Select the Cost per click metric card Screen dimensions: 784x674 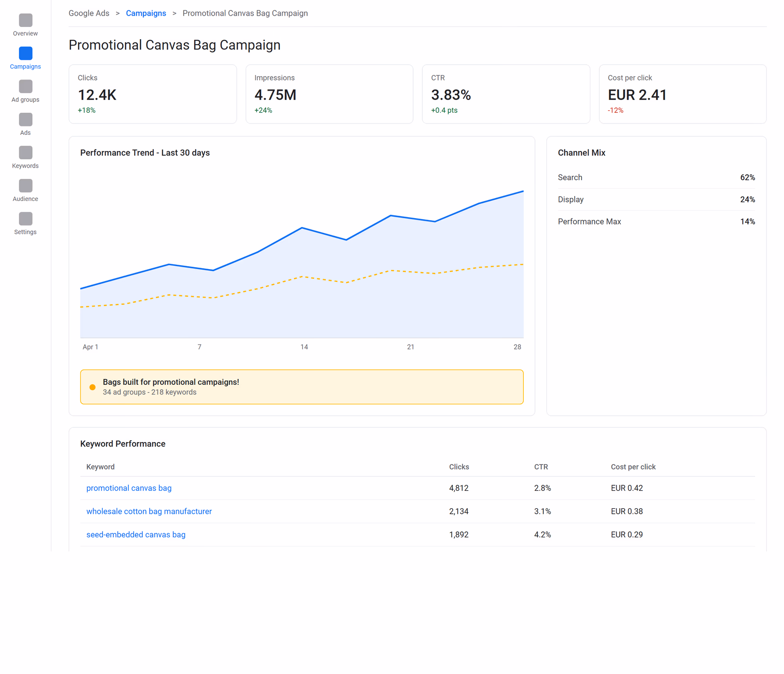[x=683, y=94]
